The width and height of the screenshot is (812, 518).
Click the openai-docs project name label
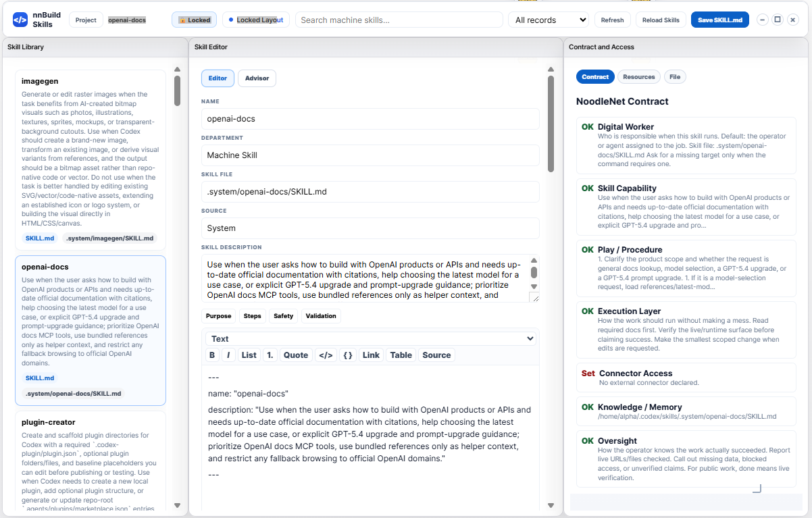pyautogui.click(x=127, y=20)
